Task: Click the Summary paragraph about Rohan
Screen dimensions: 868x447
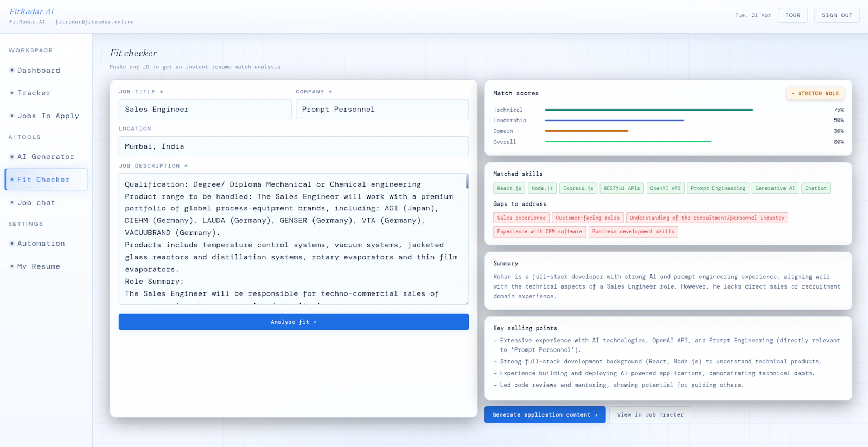Action: tap(667, 286)
